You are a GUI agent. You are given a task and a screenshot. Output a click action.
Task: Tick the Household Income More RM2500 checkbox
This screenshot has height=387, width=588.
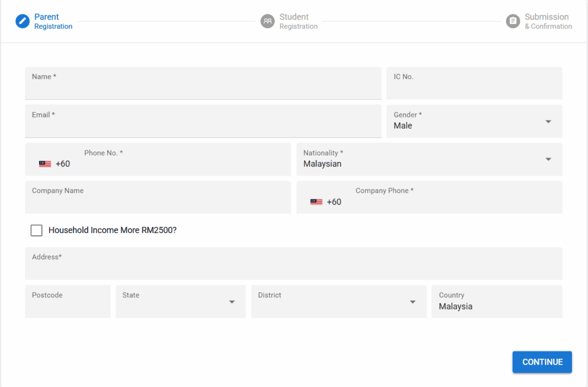pos(36,230)
